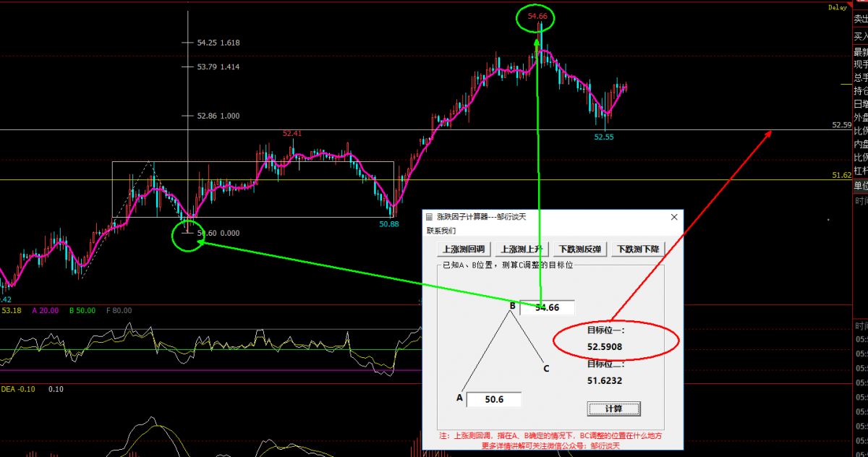Click the 计算 calculate button
Image resolution: width=868 pixels, height=457 pixels.
click(613, 409)
